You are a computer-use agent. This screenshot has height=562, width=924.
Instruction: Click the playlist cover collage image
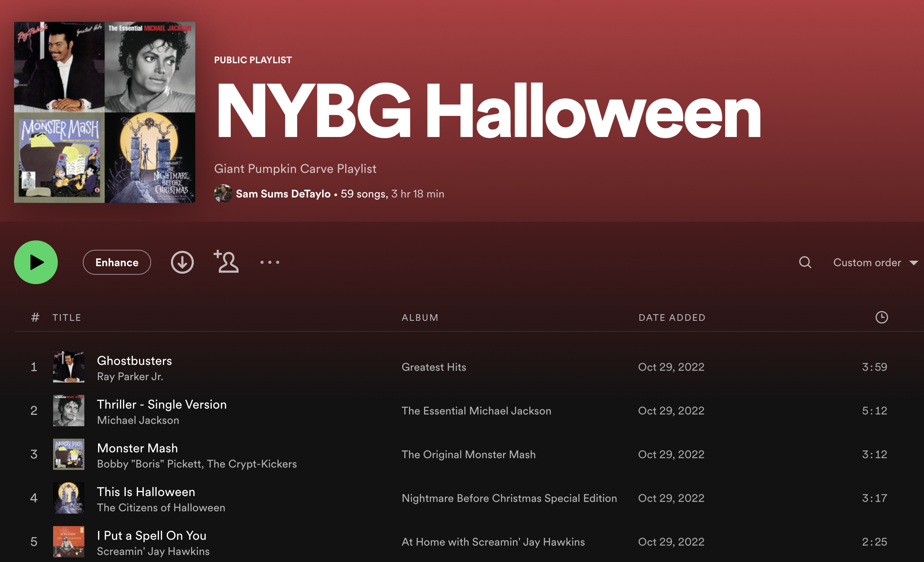105,112
